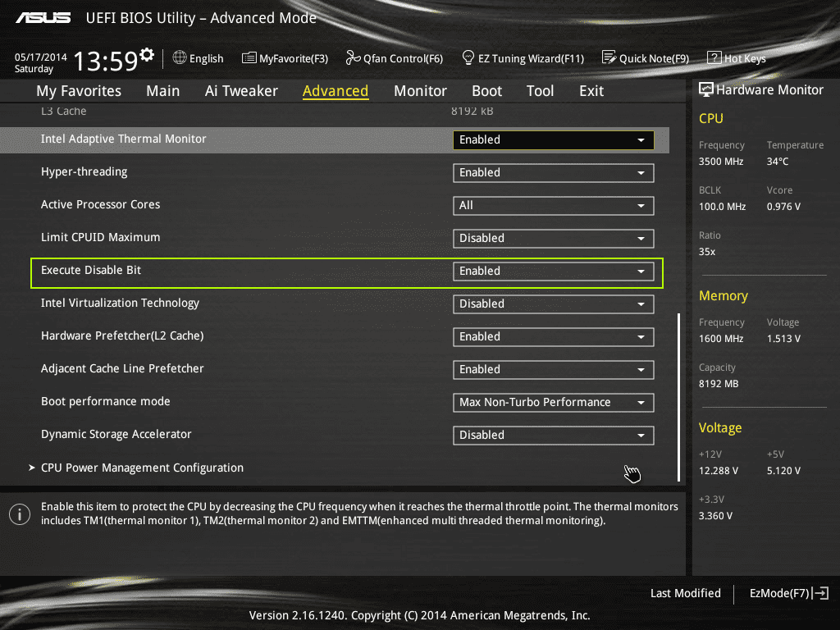Image resolution: width=840 pixels, height=630 pixels.
Task: Go to the Monitor tab
Action: pyautogui.click(x=420, y=91)
